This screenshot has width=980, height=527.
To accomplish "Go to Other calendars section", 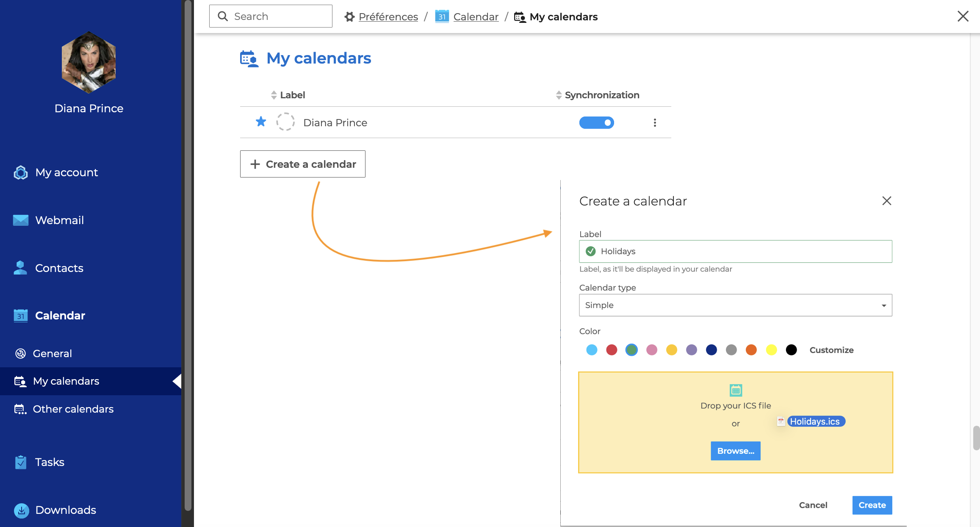I will click(x=73, y=409).
